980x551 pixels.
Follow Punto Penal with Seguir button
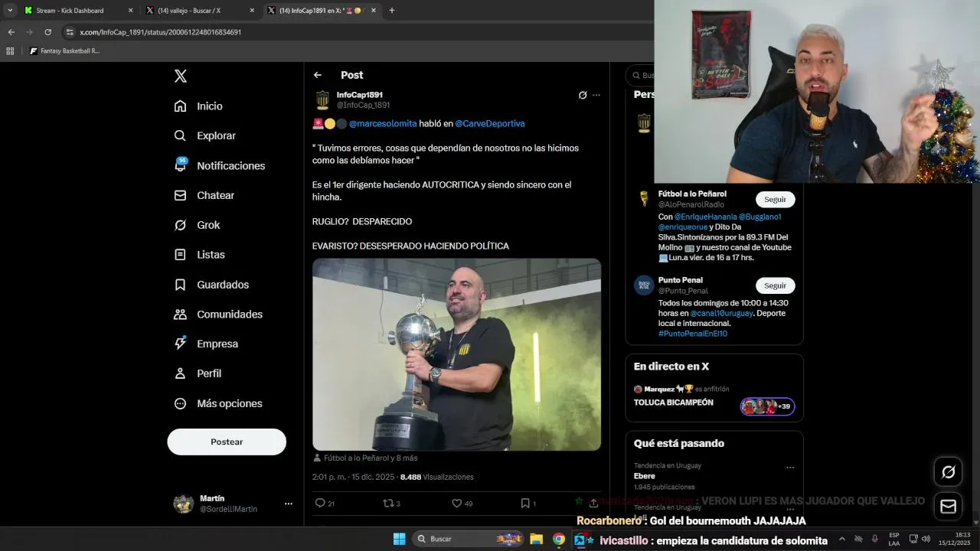(775, 285)
